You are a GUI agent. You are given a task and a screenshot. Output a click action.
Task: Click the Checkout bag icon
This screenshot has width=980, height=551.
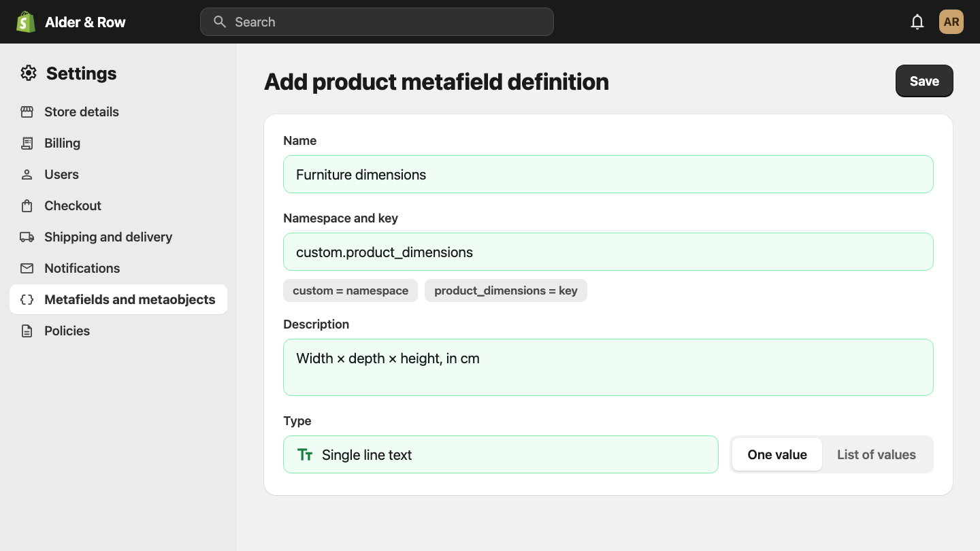pyautogui.click(x=27, y=205)
